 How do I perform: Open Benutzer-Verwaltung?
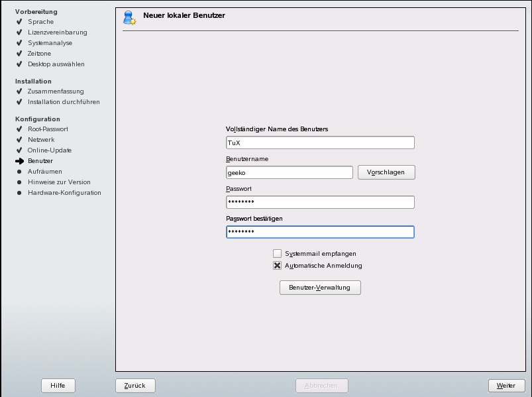pyautogui.click(x=320, y=288)
